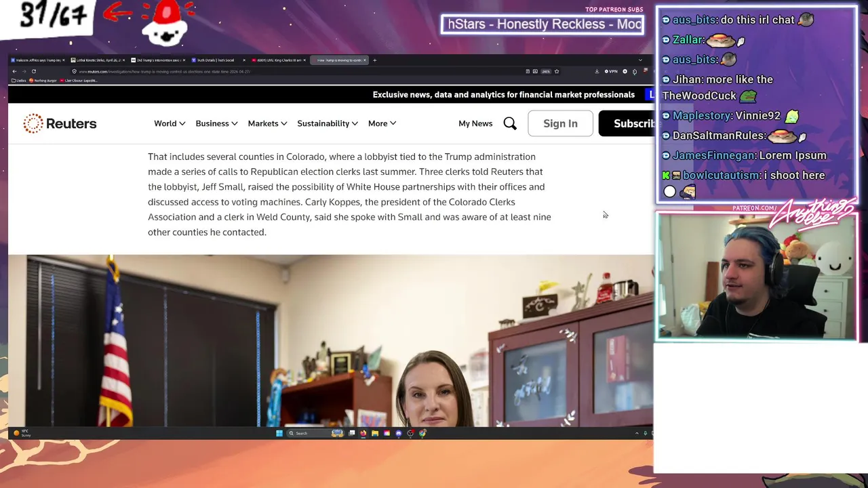The height and width of the screenshot is (488, 868).
Task: Open Discord from the taskbar
Action: coord(399,433)
